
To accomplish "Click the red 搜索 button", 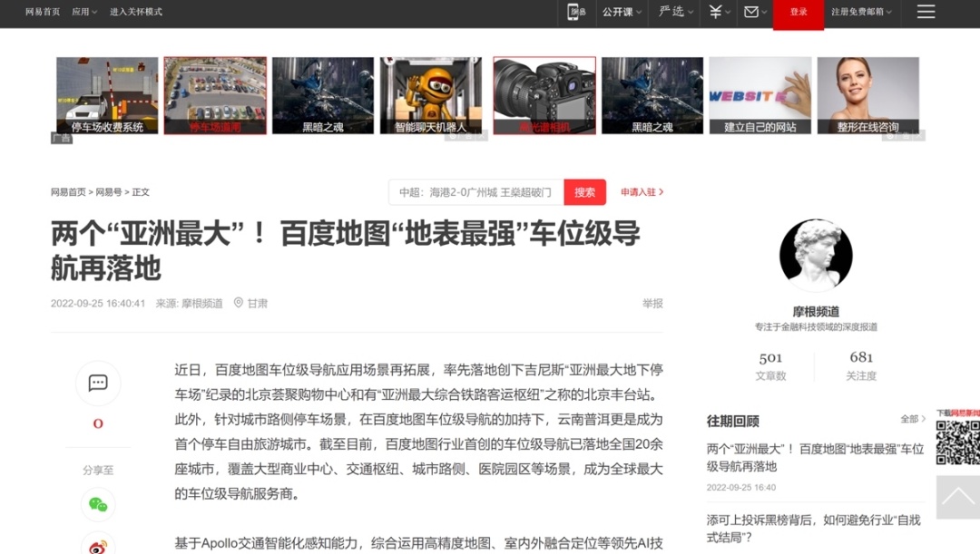I will [584, 192].
